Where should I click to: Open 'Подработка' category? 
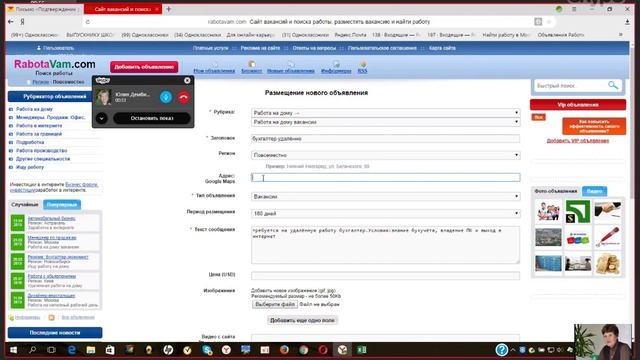(30, 142)
